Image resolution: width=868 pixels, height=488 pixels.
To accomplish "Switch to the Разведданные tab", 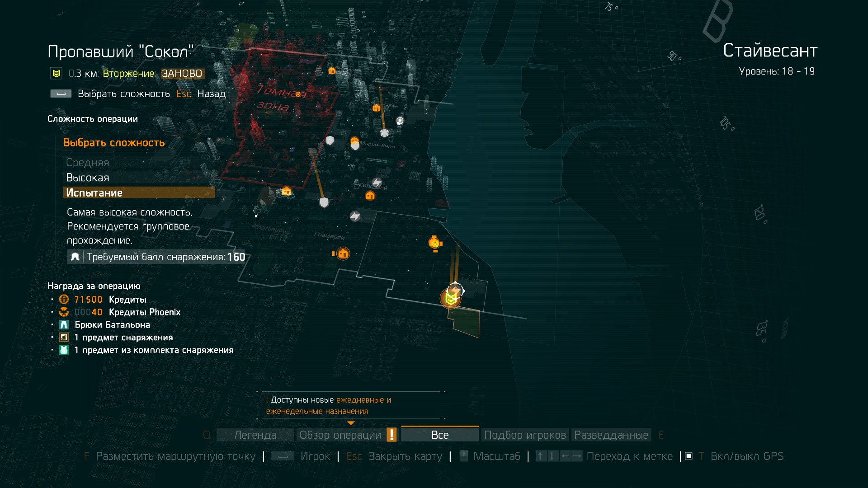I will [611, 435].
